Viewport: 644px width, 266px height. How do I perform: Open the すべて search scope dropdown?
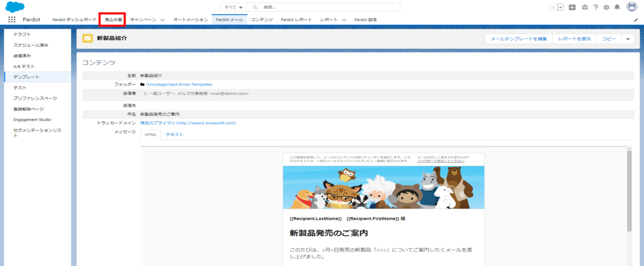[x=233, y=7]
